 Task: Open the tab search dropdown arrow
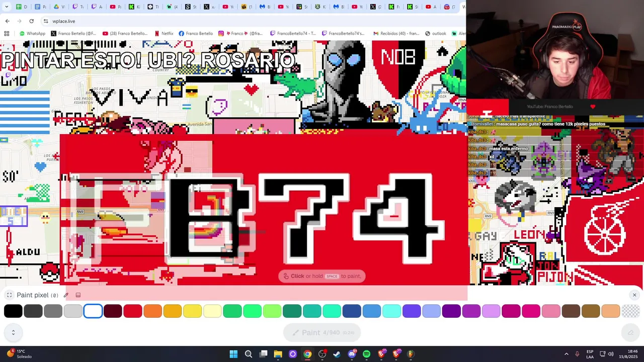coord(6,7)
